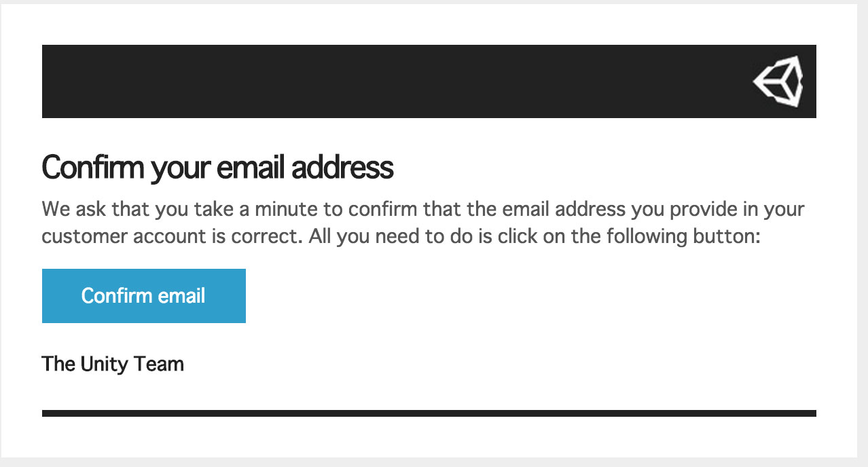Click 'provide in your' at first line end
Image resolution: width=868 pixels, height=467 pixels.
(x=738, y=208)
